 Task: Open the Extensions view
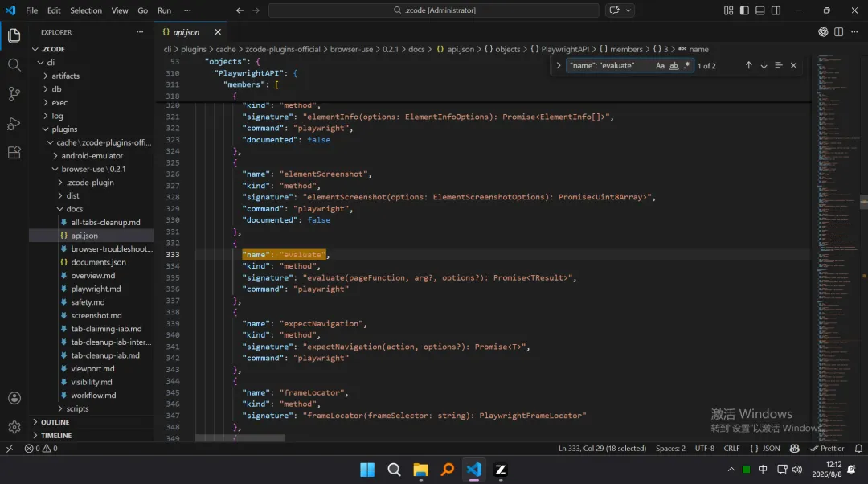click(x=14, y=152)
